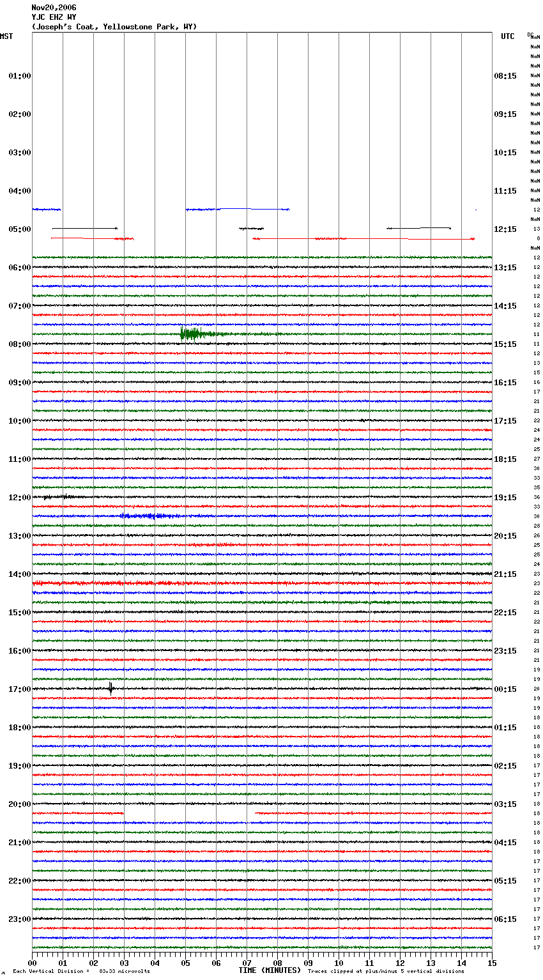Screen dimensions: 543x980
Task: Select the 01:00 MST time label
Action: point(20,76)
